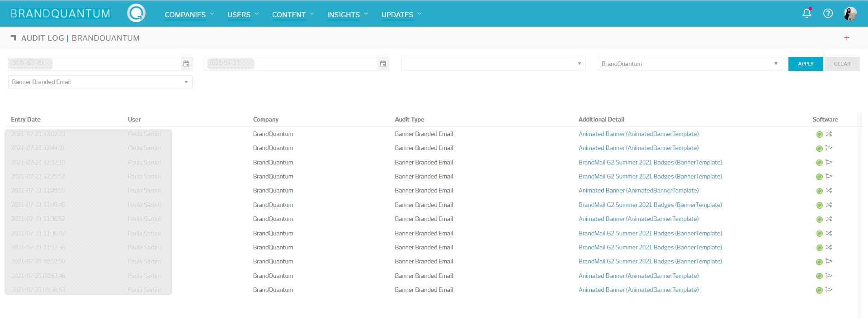Viewport: 868px width, 319px height.
Task: Click the Audit Type column header
Action: tap(410, 120)
